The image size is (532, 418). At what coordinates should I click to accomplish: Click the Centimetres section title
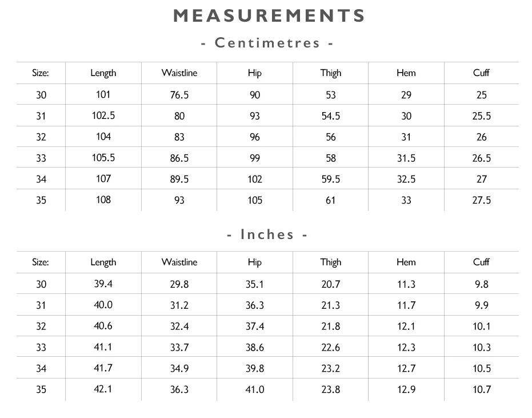tap(267, 43)
